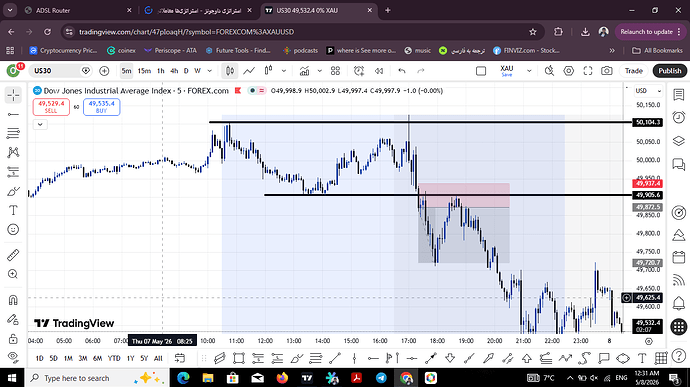
Task: Open the watchlist panel in right sidebar
Action: [x=679, y=95]
